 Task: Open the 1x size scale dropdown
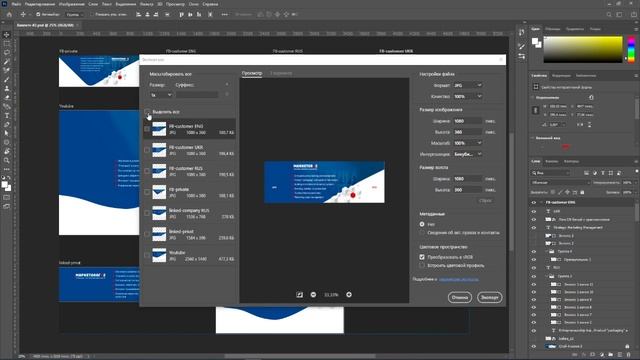161,95
